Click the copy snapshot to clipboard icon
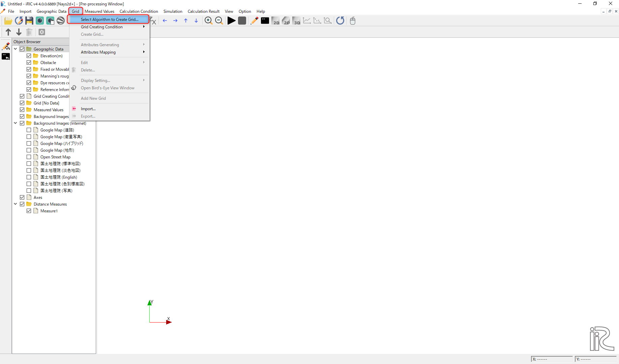The width and height of the screenshot is (619, 364). click(50, 21)
